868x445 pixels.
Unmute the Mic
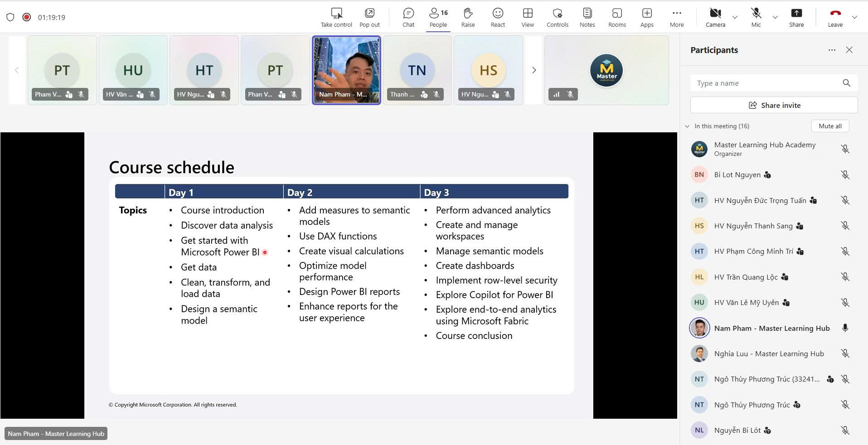coord(756,17)
